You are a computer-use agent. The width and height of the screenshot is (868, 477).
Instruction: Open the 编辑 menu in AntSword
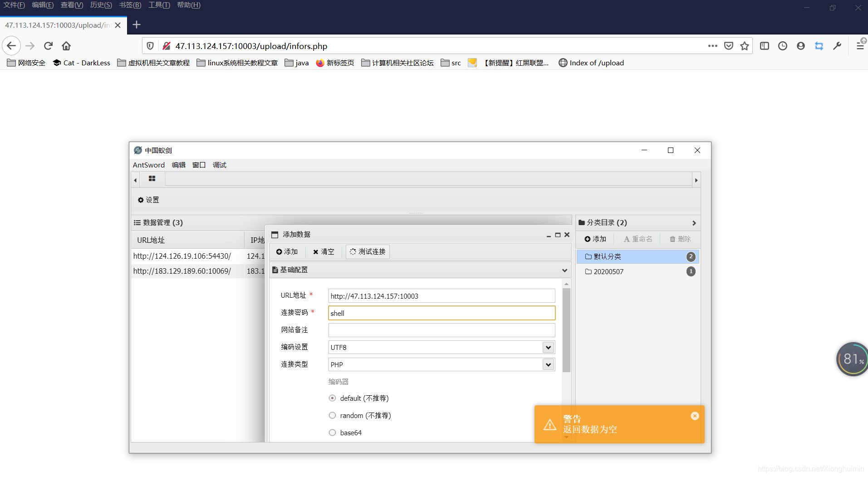(179, 165)
